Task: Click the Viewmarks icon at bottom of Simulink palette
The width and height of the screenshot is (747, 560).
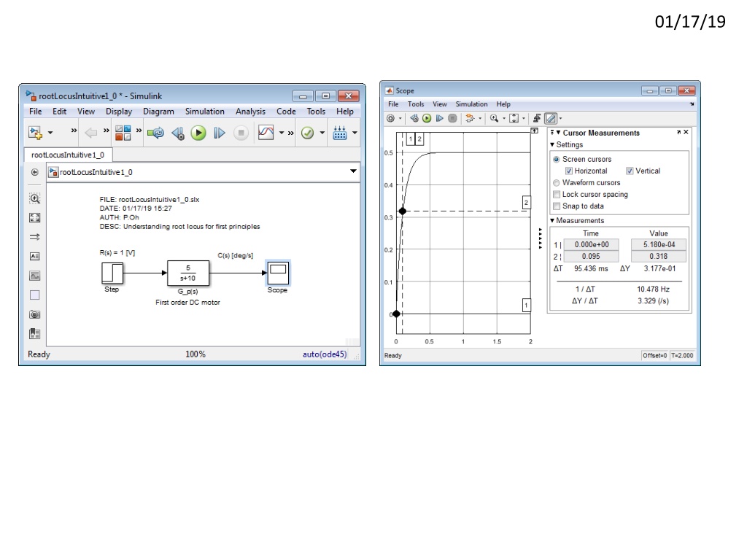Action: pos(35,333)
